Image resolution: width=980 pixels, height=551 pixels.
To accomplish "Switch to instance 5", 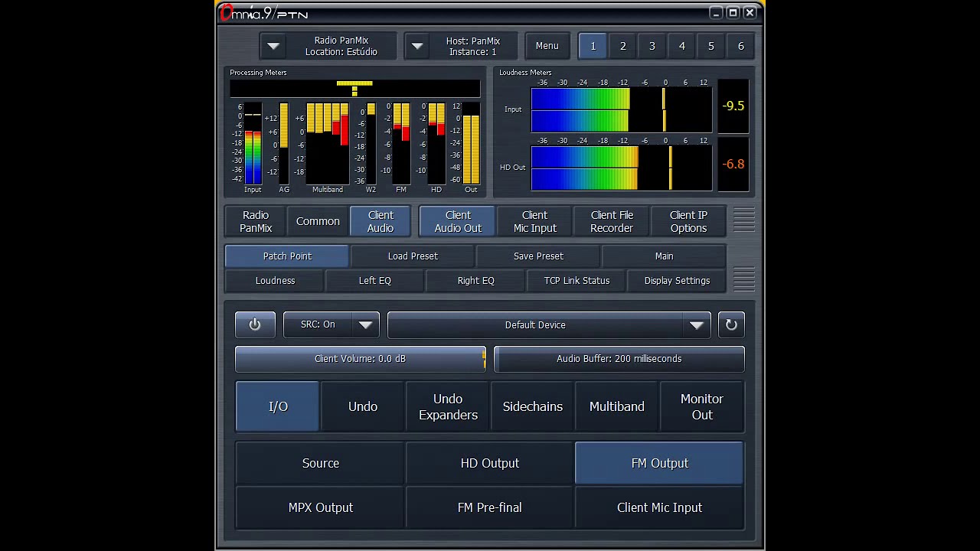I will (x=711, y=46).
